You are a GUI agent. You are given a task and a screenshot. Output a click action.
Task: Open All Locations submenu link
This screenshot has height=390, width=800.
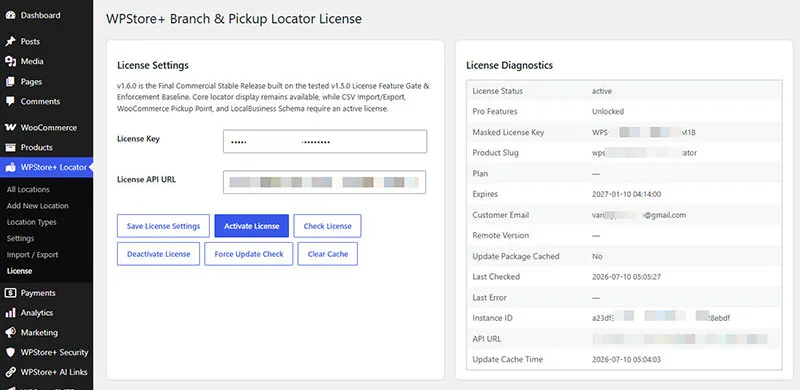(x=28, y=189)
